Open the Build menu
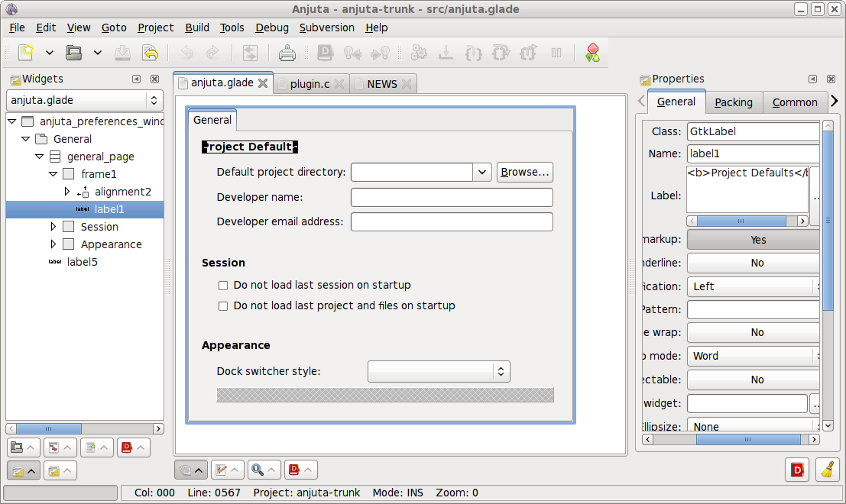Image resolution: width=846 pixels, height=504 pixels. point(197,27)
